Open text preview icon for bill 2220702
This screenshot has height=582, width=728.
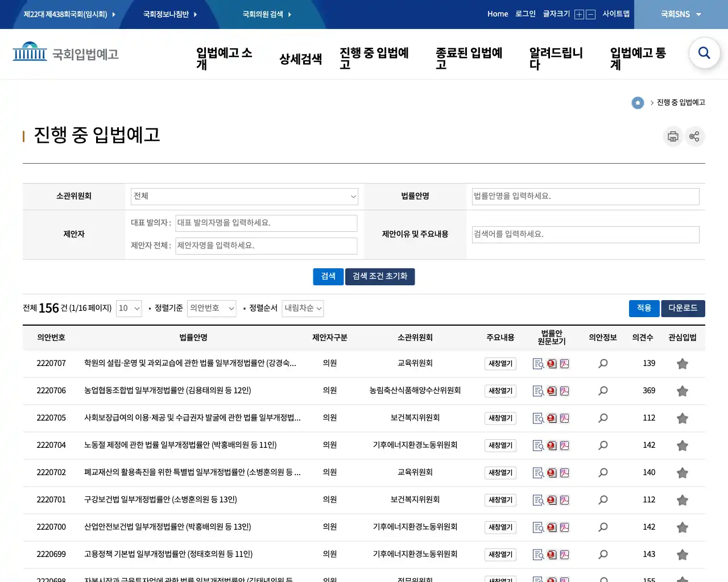click(x=538, y=473)
